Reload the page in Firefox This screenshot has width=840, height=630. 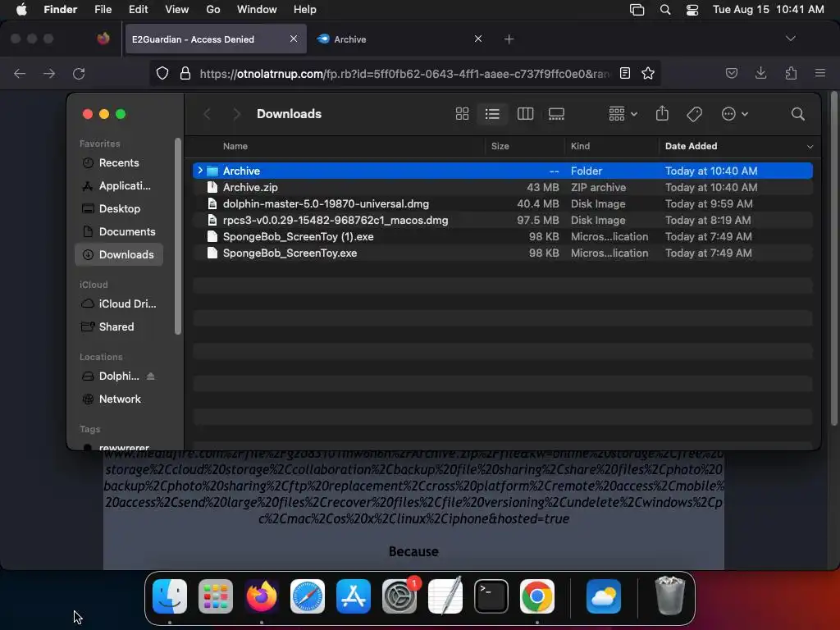79,73
